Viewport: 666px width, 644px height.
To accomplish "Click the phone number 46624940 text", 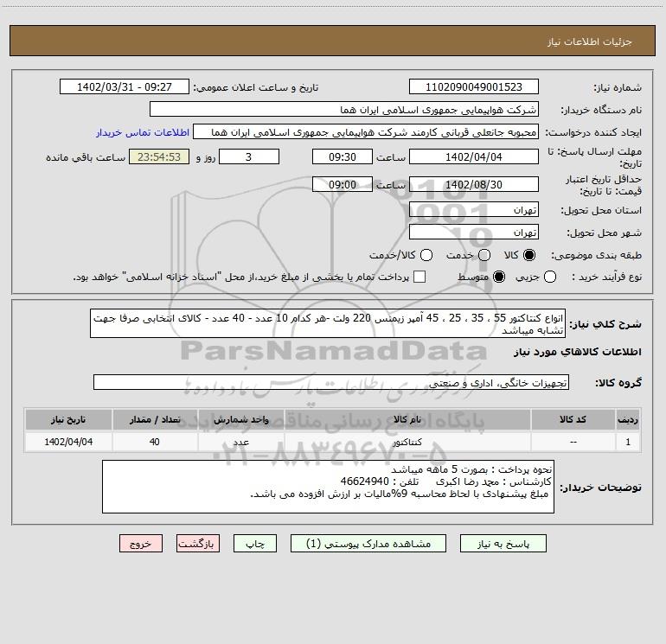I will coord(365,481).
